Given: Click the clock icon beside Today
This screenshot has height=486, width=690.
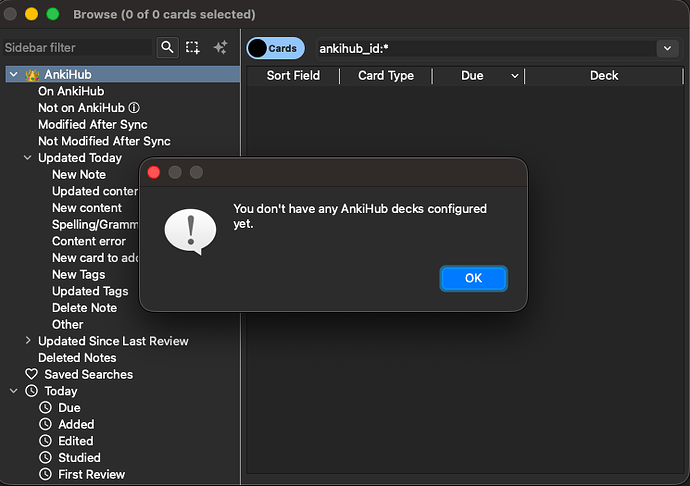Looking at the screenshot, I should (x=31, y=391).
